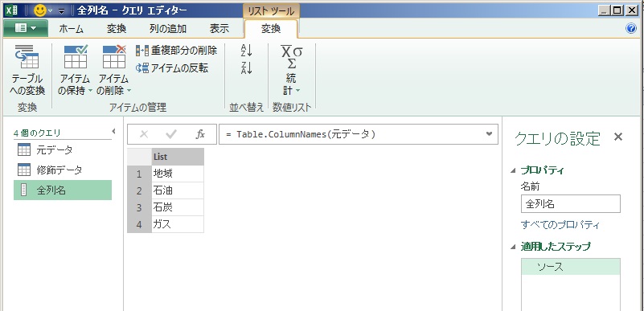Collapse the プロパティ section

coord(513,170)
